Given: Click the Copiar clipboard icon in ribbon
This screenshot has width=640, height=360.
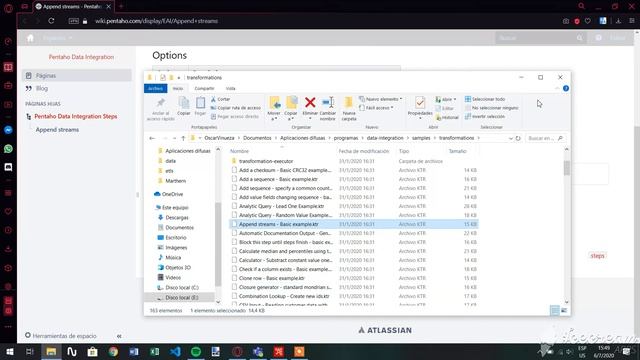Looking at the screenshot, I should (x=184, y=102).
